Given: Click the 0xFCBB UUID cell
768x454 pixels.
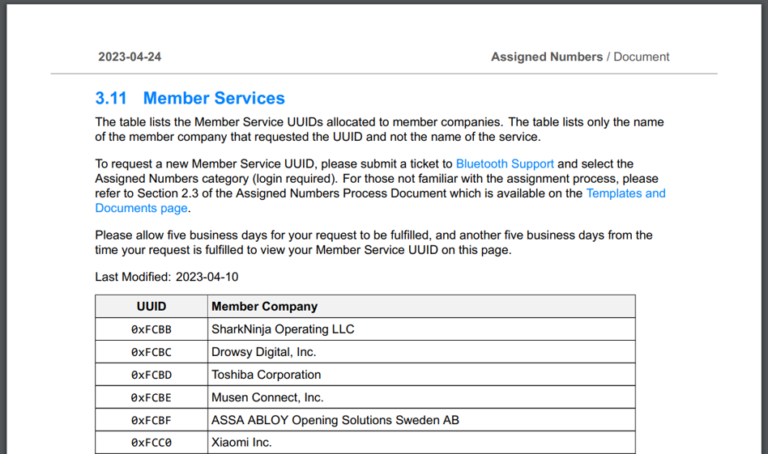Looking at the screenshot, I should [x=151, y=329].
